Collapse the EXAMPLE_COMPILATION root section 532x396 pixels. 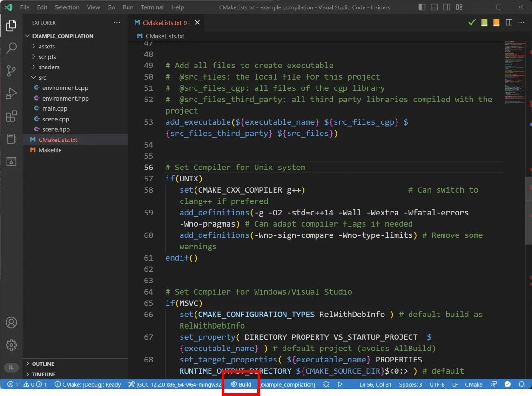62,36
